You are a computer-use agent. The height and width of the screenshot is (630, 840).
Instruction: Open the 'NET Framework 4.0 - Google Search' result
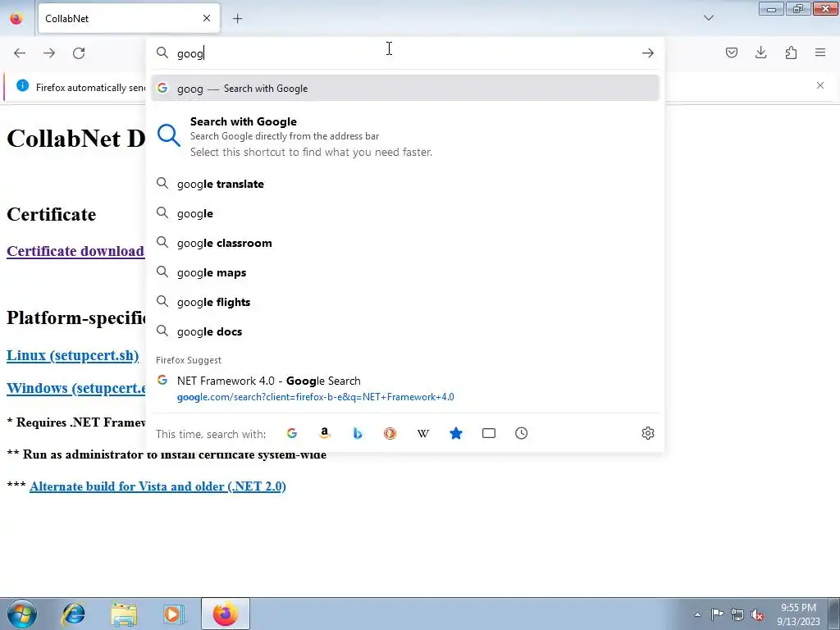click(405, 388)
